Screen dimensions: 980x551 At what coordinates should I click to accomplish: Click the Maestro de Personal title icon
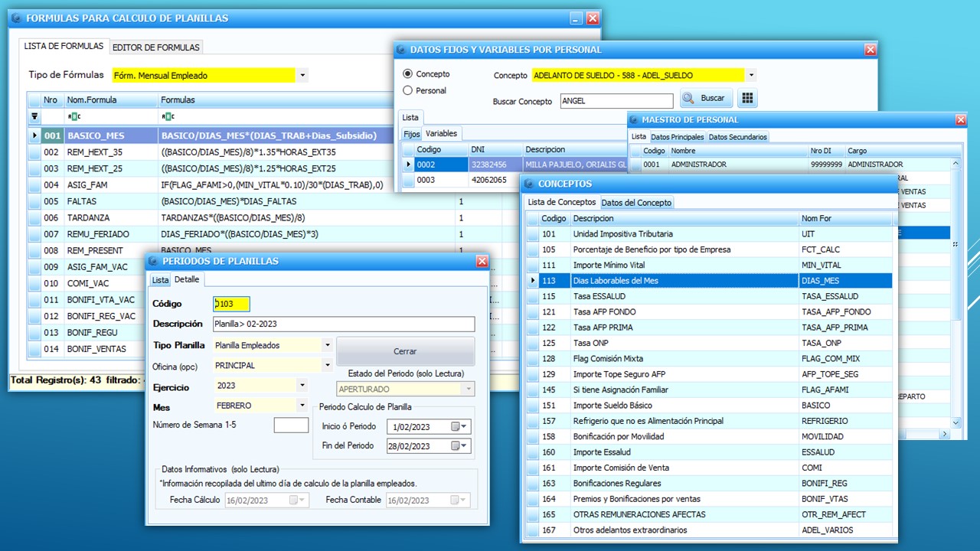tap(633, 120)
